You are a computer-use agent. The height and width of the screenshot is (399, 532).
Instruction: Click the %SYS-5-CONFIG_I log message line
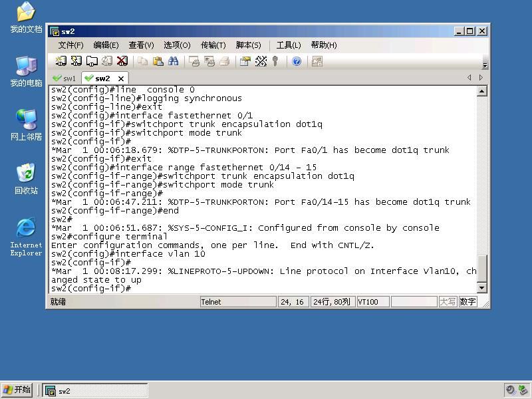pos(245,227)
